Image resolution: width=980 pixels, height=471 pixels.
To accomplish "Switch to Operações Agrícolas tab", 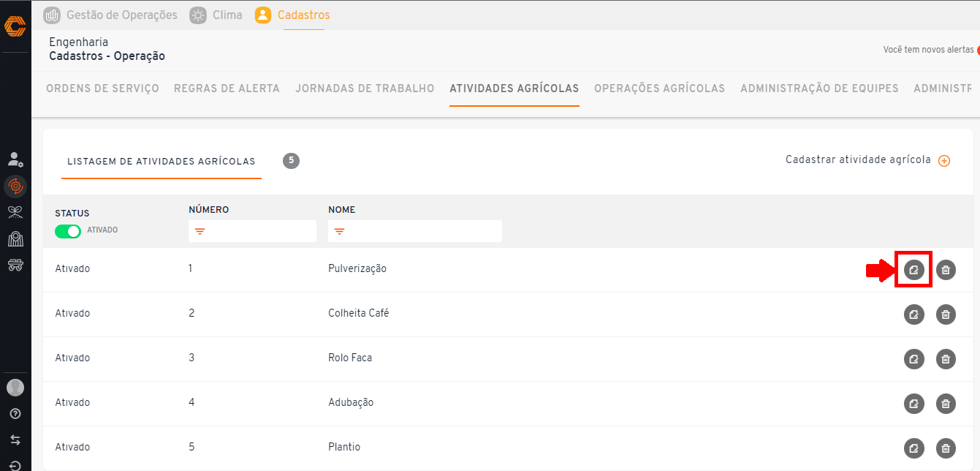I will 660,88.
